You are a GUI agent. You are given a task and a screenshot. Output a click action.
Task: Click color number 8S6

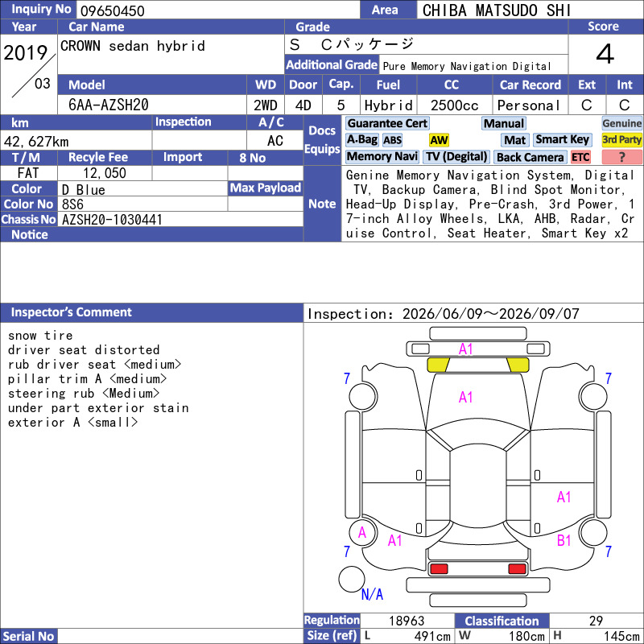pyautogui.click(x=72, y=204)
